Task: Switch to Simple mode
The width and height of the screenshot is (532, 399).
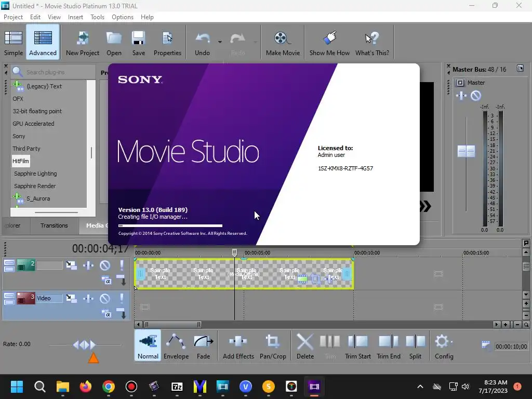Action: [13, 43]
